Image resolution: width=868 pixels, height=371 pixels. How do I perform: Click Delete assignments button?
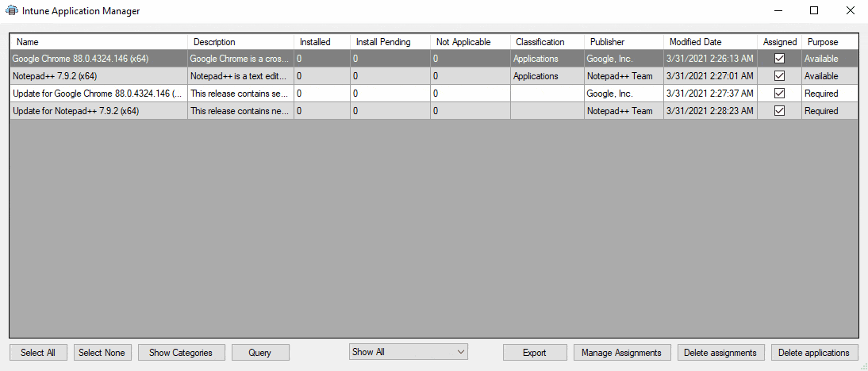point(720,353)
